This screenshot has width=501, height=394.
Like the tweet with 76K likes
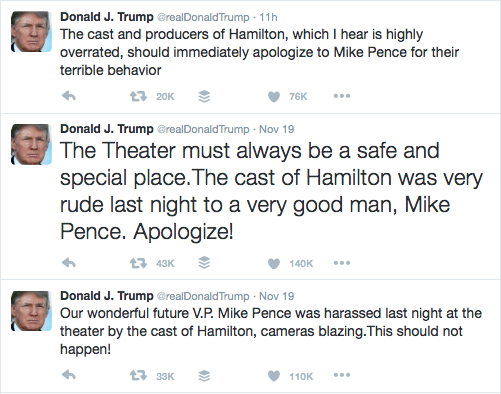point(274,97)
